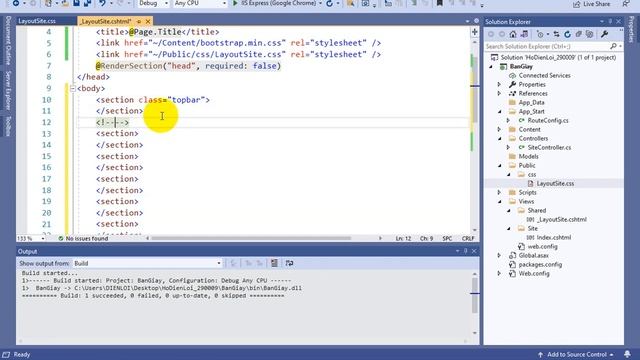Click the SPC indentation indicator
This screenshot has height=360, width=640.
[x=447, y=238]
